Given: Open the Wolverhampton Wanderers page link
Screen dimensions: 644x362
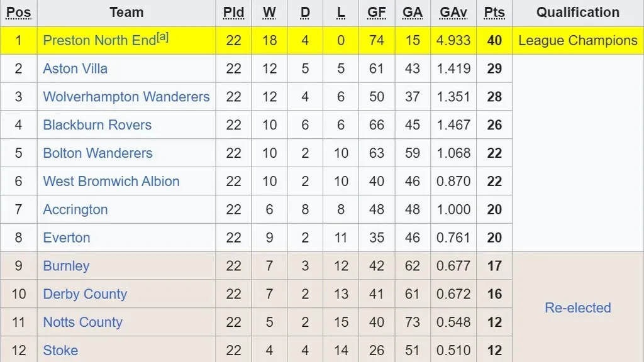Looking at the screenshot, I should click(126, 97).
